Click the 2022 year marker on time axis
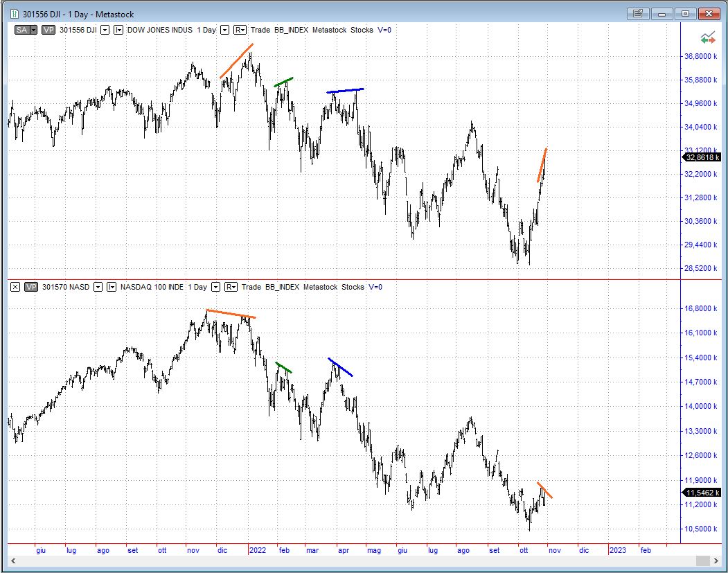 coord(258,550)
